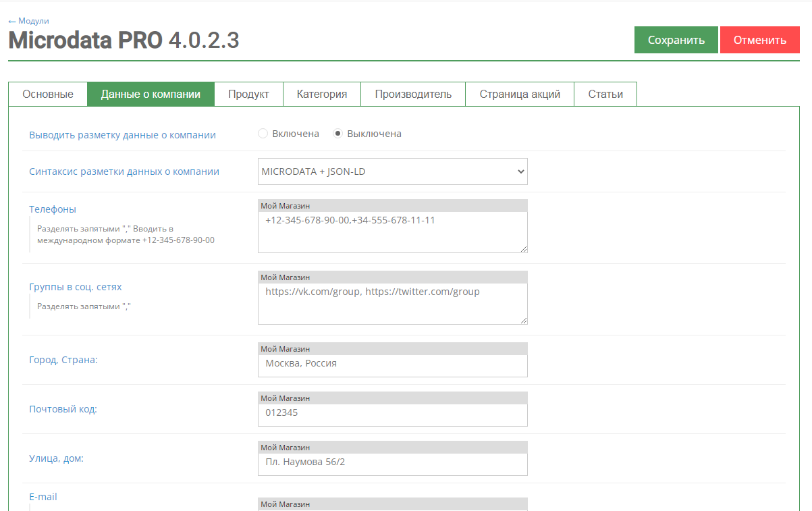Open the Категория tab

tap(322, 95)
